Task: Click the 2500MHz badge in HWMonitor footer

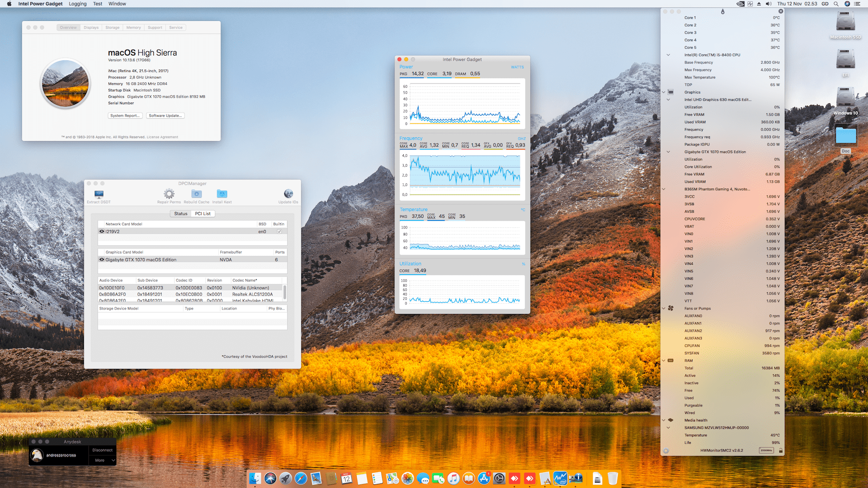Action: coord(766,450)
